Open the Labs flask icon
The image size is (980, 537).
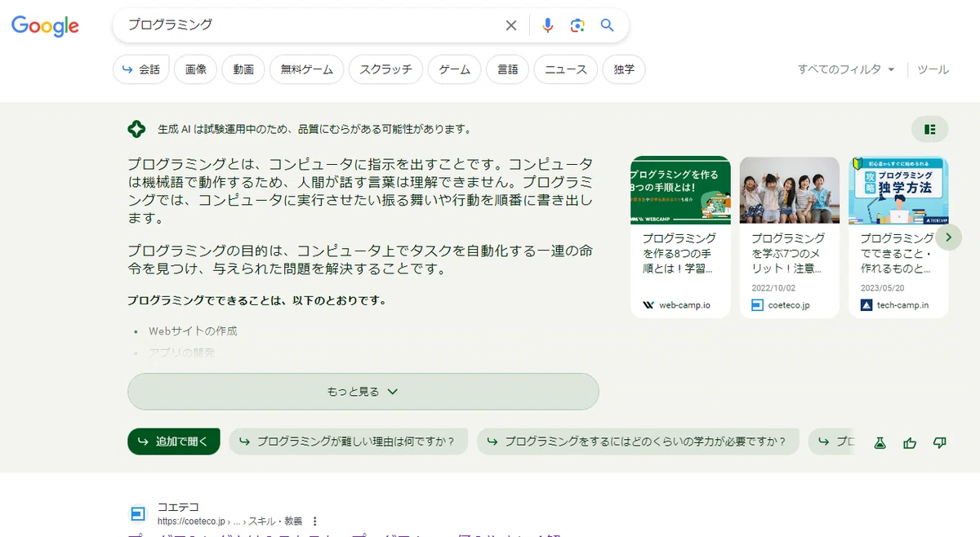(x=880, y=443)
